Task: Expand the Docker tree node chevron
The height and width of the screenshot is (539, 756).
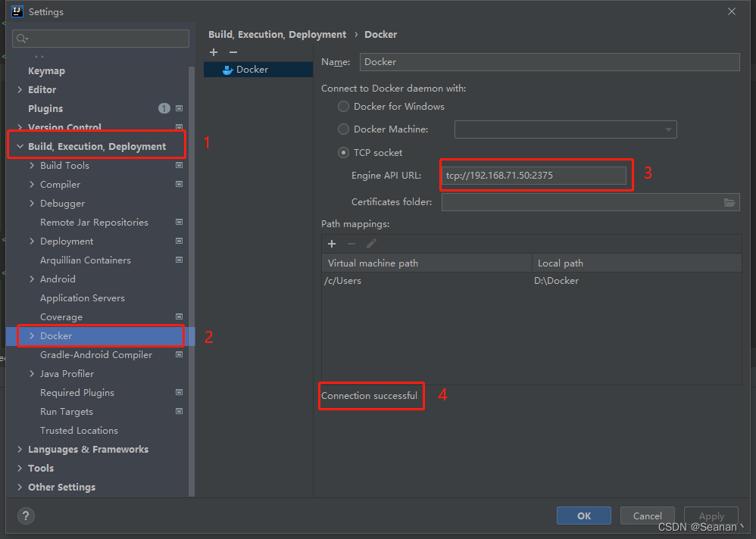Action: (32, 335)
